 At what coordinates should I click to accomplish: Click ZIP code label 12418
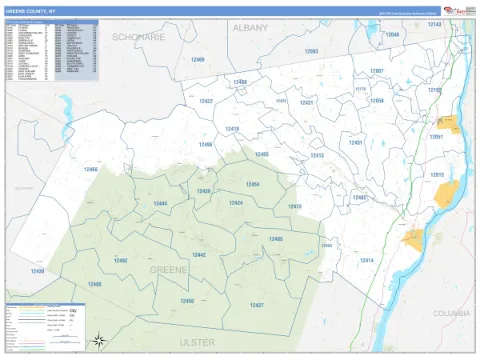(x=232, y=129)
